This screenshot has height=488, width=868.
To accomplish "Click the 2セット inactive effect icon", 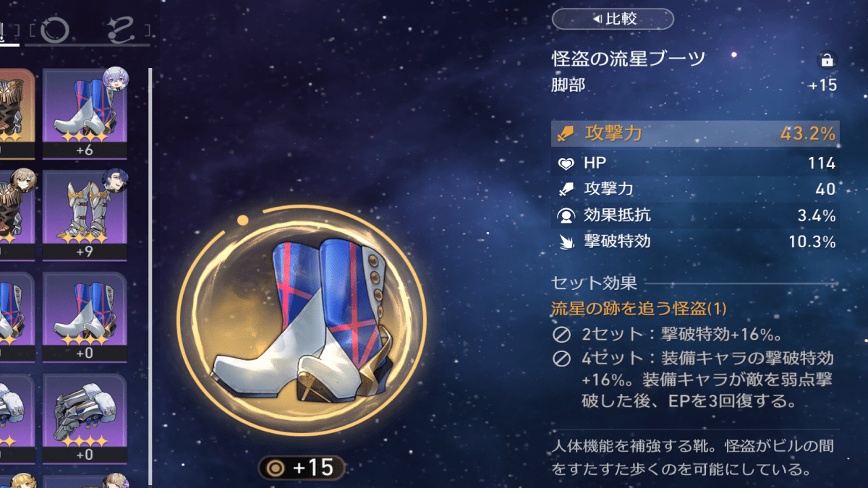I will [x=561, y=335].
